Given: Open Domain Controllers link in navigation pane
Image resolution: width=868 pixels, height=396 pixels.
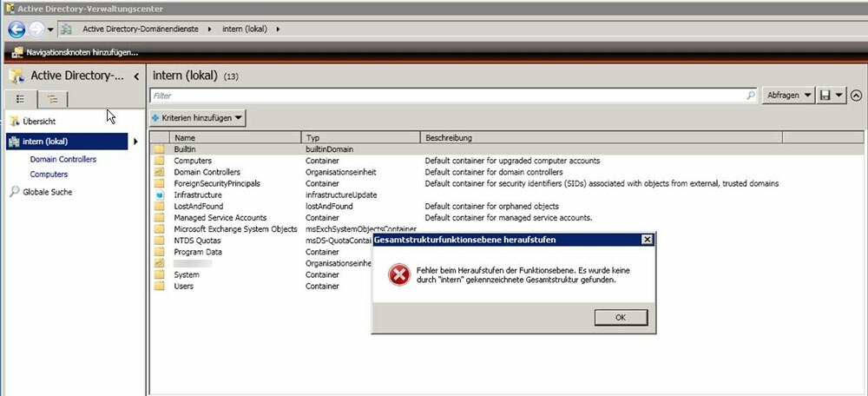Looking at the screenshot, I should pos(62,160).
